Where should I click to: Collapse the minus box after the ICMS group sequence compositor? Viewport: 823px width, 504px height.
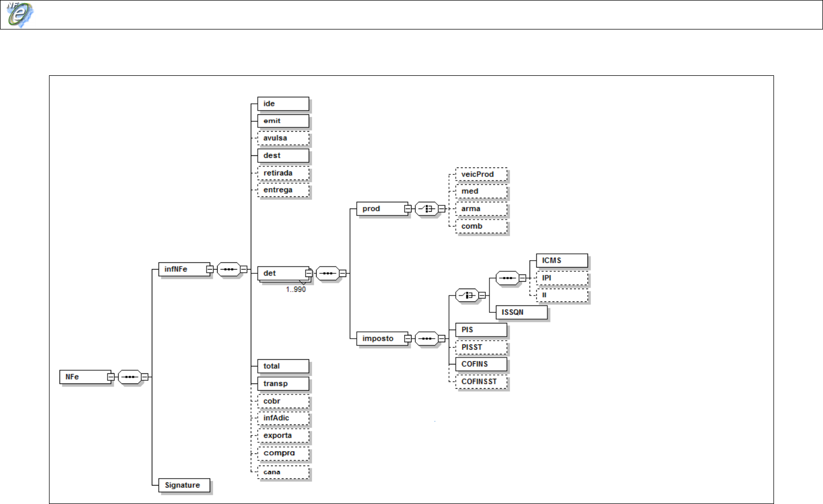[x=522, y=278]
